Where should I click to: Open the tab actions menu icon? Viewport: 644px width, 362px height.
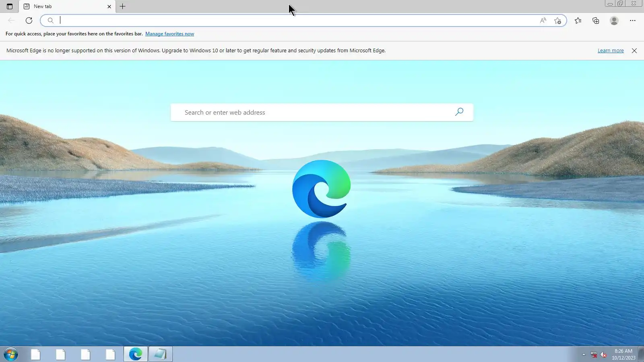point(10,6)
